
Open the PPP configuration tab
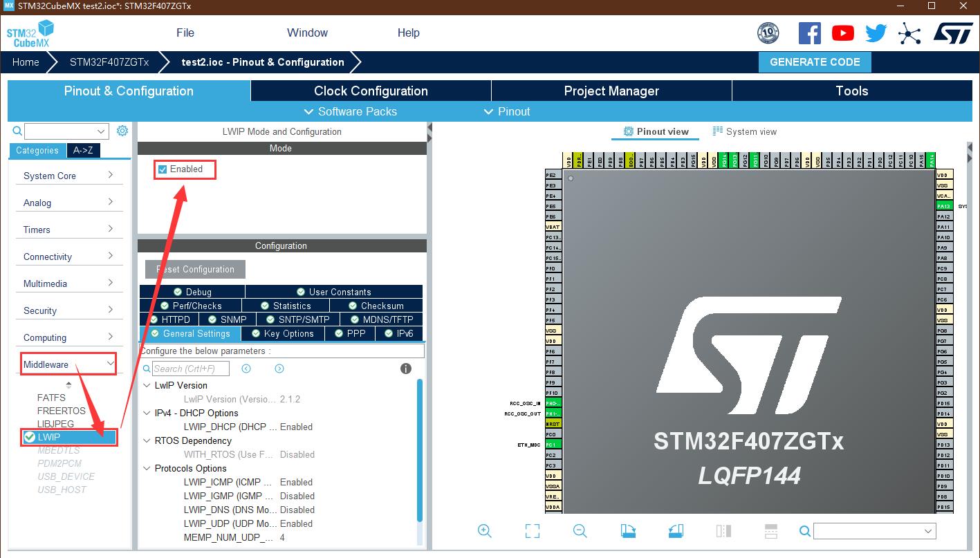(350, 333)
